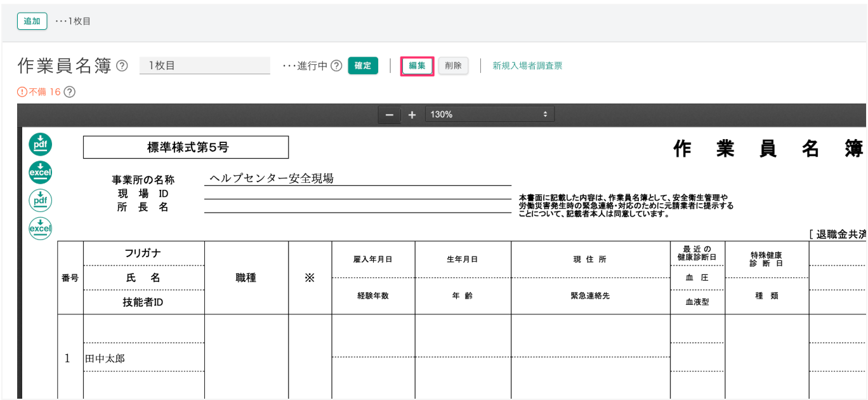Image resolution: width=868 pixels, height=400 pixels.
Task: Open help icon beside 作業員名簿 title
Action: pyautogui.click(x=122, y=66)
